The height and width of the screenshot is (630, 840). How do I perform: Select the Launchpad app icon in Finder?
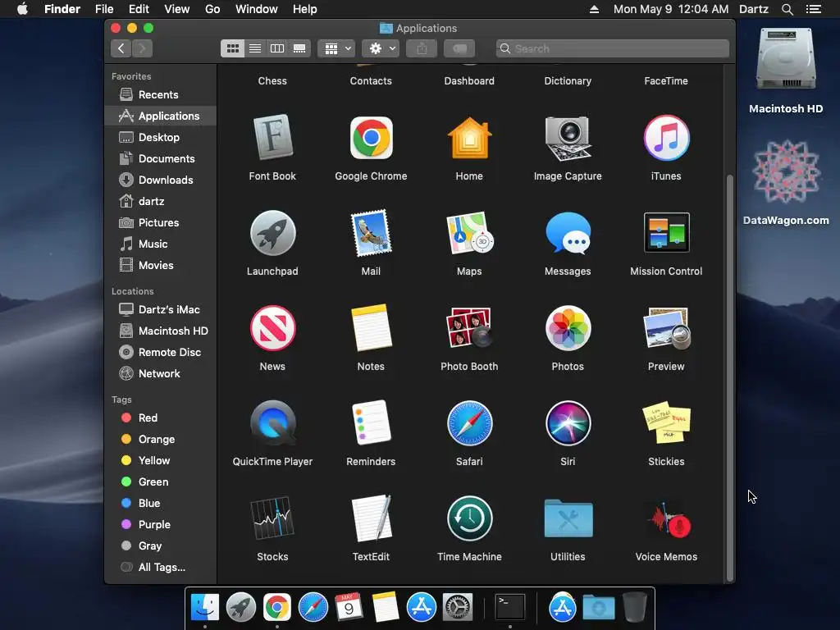pos(272,233)
